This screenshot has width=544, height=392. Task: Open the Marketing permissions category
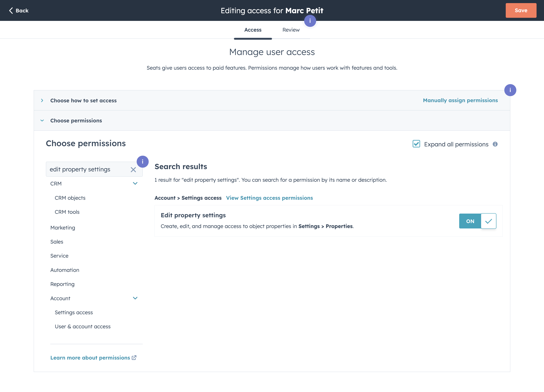(x=63, y=227)
